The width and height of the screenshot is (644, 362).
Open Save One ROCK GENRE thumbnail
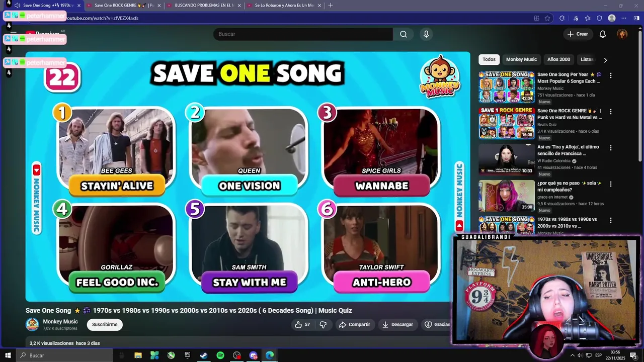point(506,123)
